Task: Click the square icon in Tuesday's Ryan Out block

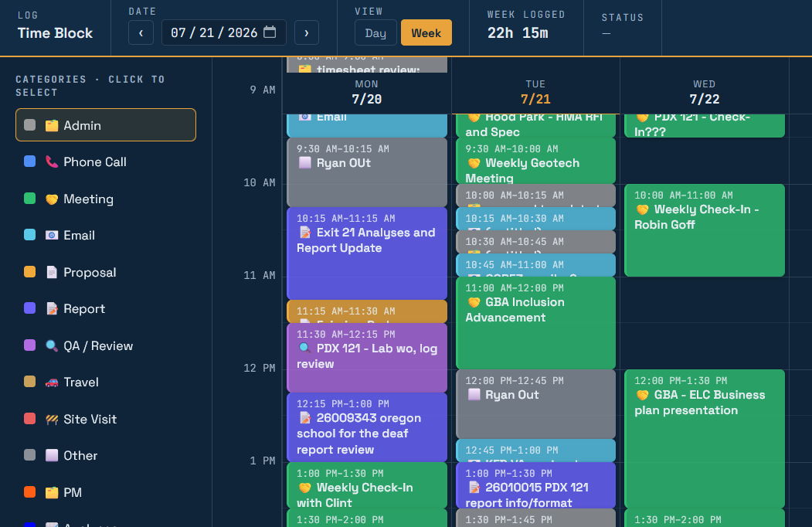Action: click(474, 395)
